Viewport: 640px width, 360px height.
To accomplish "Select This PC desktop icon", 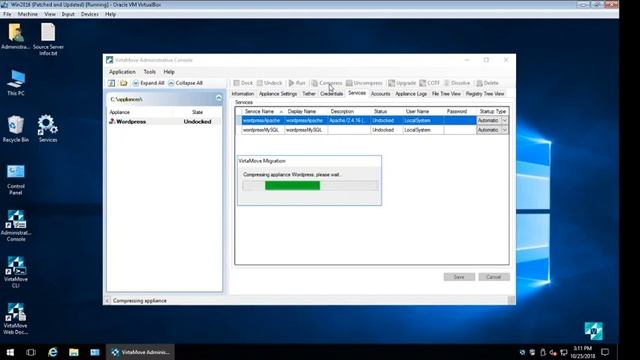I will pyautogui.click(x=16, y=83).
